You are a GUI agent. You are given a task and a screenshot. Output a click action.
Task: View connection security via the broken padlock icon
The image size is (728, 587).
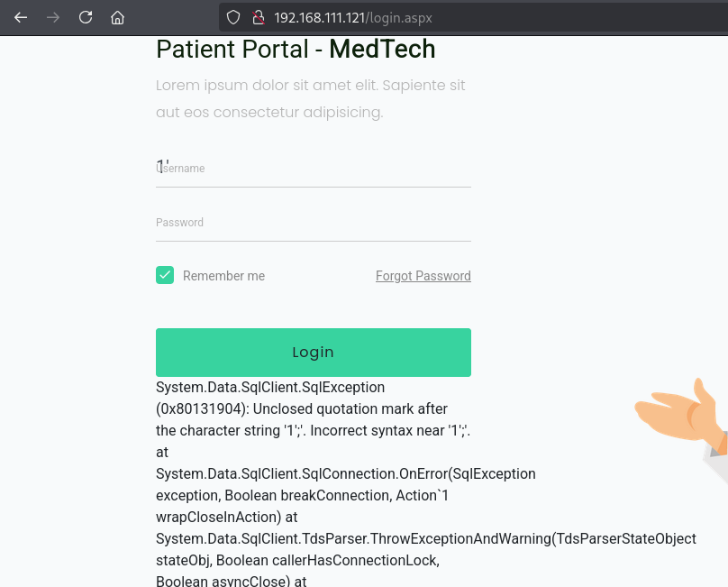point(257,17)
